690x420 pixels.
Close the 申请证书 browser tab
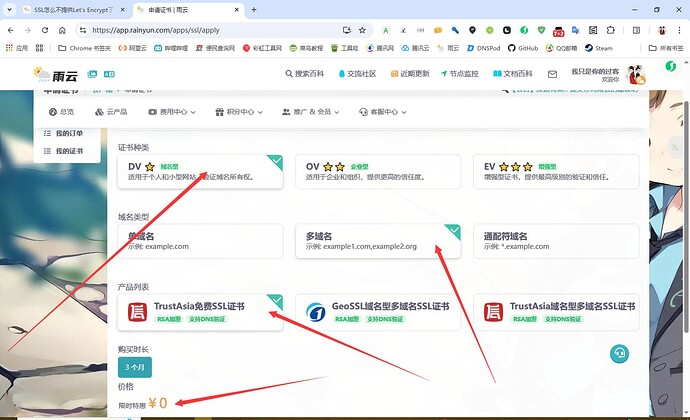click(236, 9)
